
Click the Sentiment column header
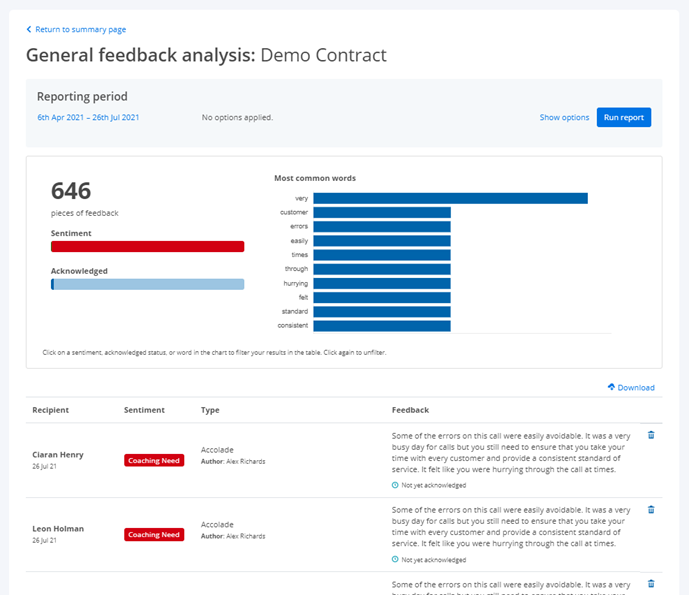point(144,410)
